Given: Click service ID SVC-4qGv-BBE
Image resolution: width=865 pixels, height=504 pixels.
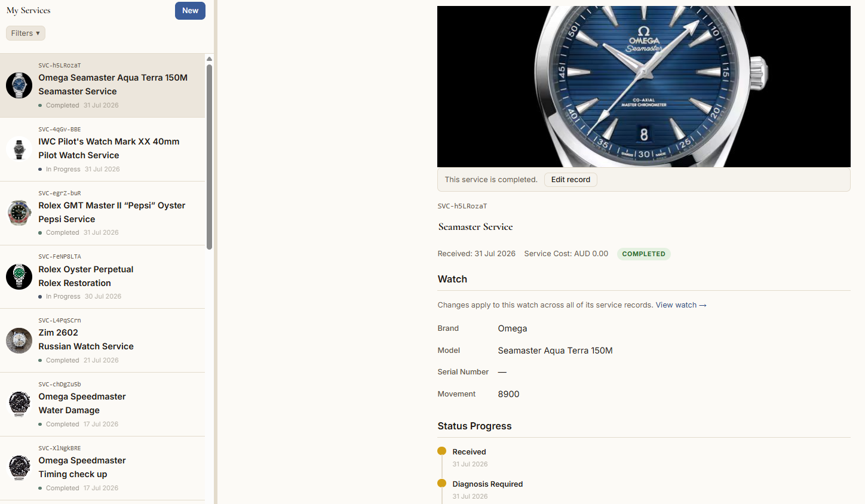Looking at the screenshot, I should [x=60, y=129].
